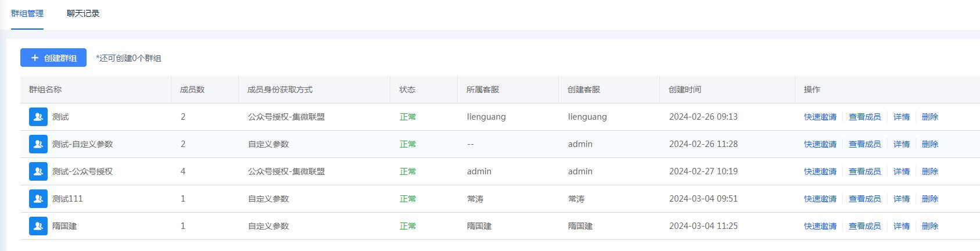
Task: Switch to the 聊天记录 tab
Action: pos(83,13)
